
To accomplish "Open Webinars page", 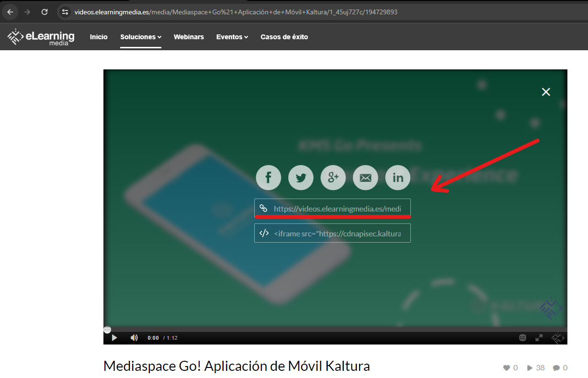I will 189,37.
